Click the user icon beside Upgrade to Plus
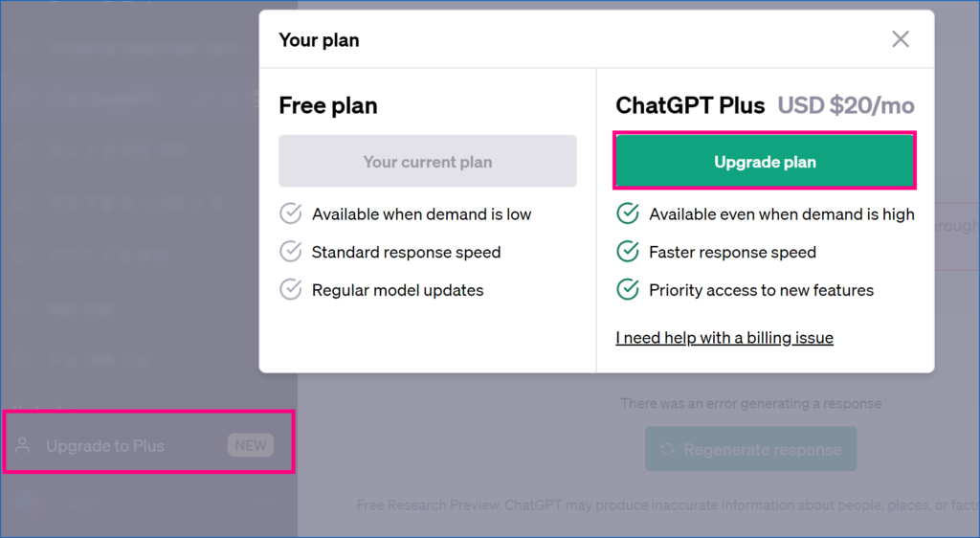 tap(24, 446)
